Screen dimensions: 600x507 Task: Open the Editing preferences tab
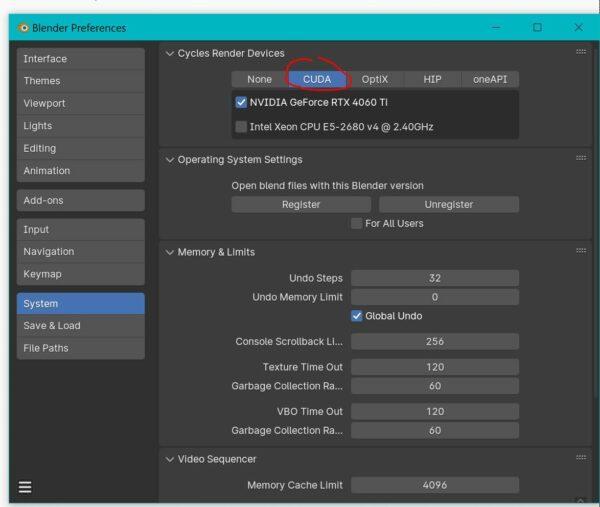click(81, 148)
